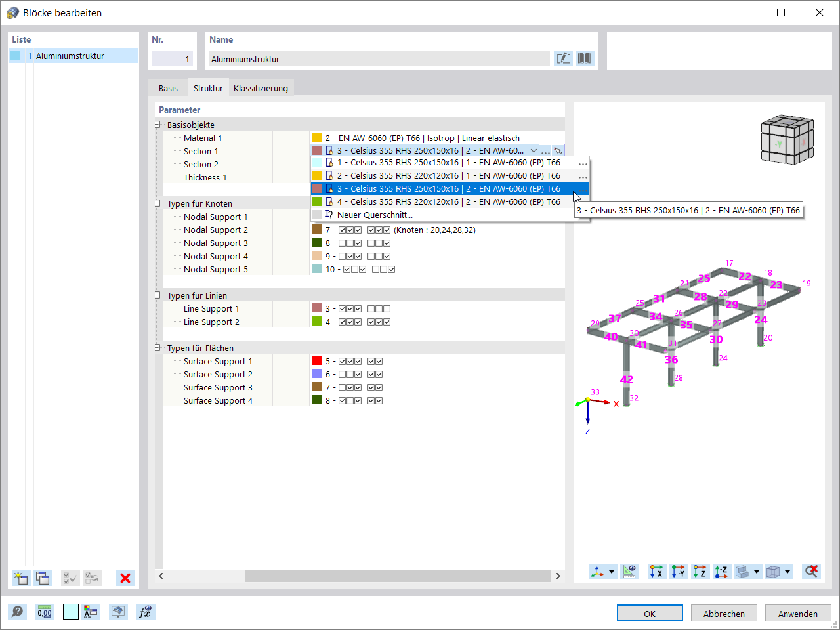Choose Neuer Querschnitt... from the list
Viewport: 840px width, 630px height.
point(450,215)
